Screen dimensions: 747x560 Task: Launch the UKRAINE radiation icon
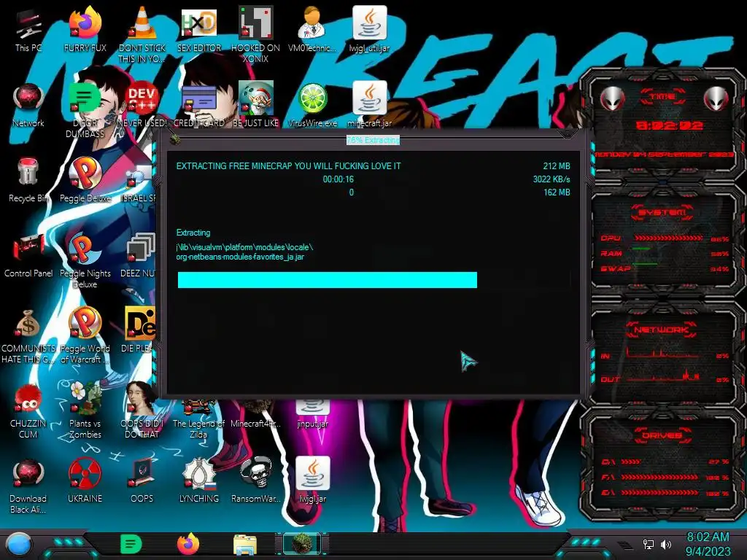point(85,481)
